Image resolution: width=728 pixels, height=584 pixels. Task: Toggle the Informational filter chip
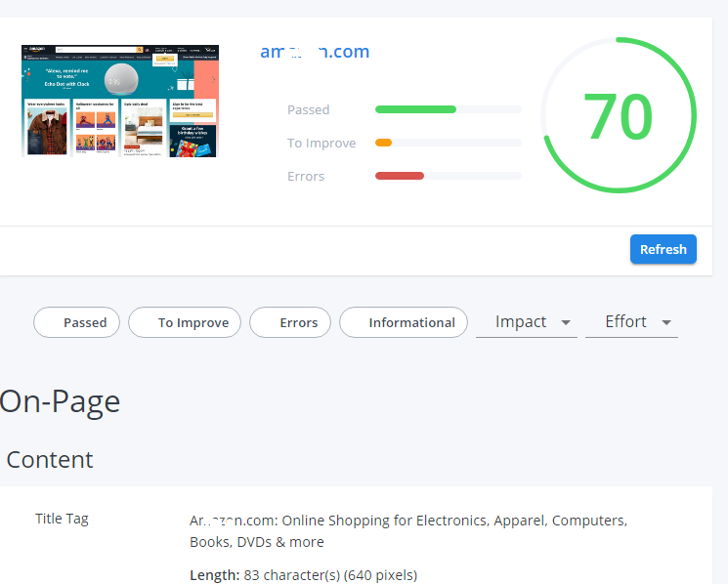tap(404, 322)
